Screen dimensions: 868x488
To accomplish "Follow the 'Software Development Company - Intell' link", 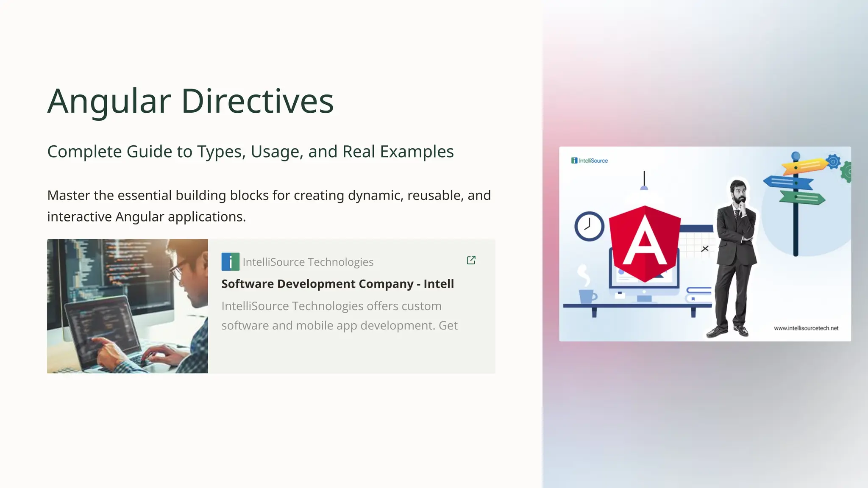I will click(337, 284).
